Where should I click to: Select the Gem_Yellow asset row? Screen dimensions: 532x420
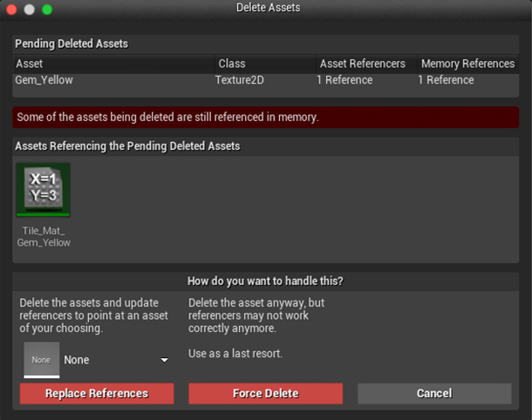pyautogui.click(x=266, y=80)
